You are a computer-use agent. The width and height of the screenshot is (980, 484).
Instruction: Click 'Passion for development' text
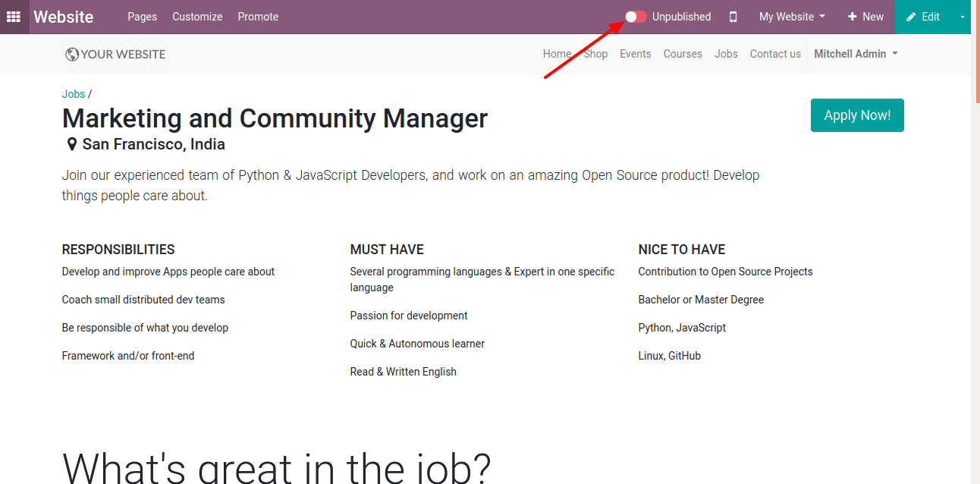(x=409, y=316)
